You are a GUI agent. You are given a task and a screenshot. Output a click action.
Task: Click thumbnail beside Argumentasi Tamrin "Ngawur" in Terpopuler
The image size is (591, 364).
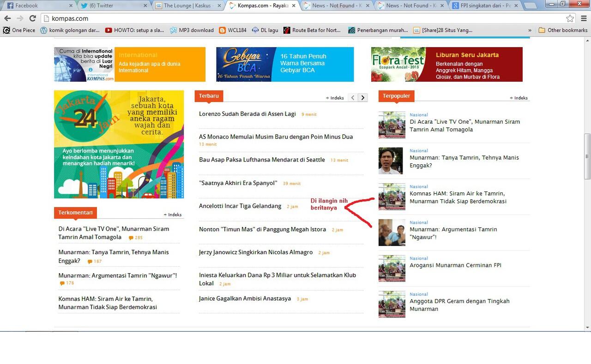click(392, 233)
